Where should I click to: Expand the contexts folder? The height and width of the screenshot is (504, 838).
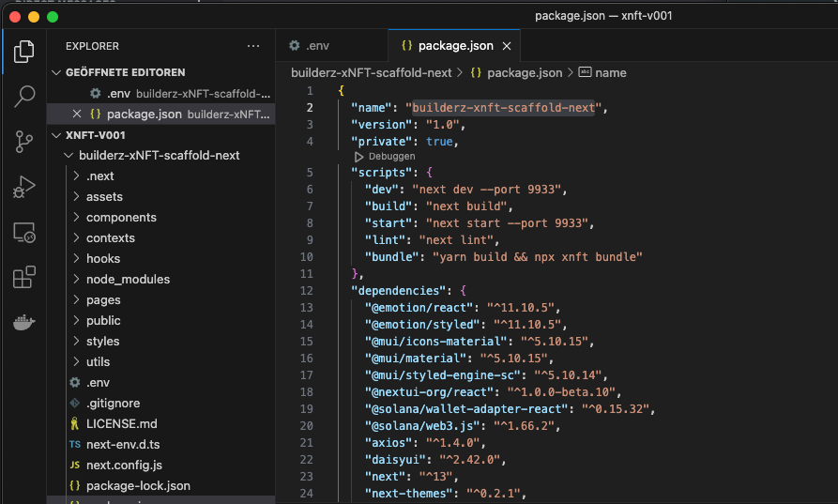(x=76, y=237)
